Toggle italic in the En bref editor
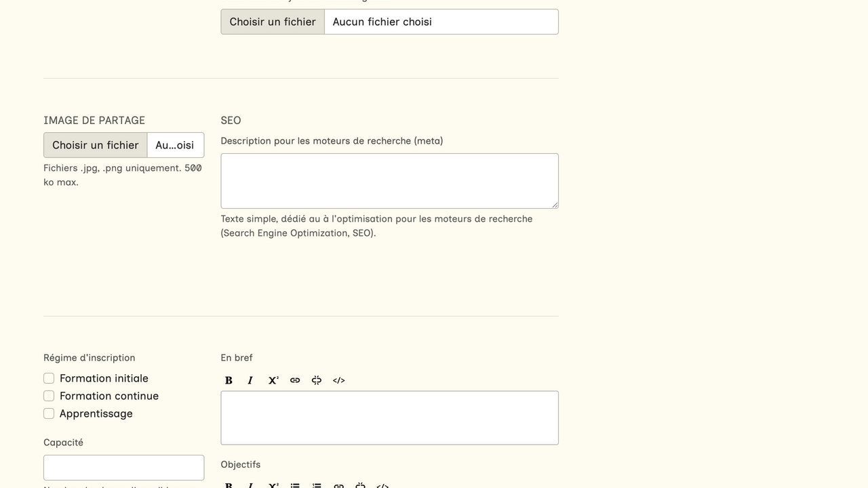 [x=250, y=380]
